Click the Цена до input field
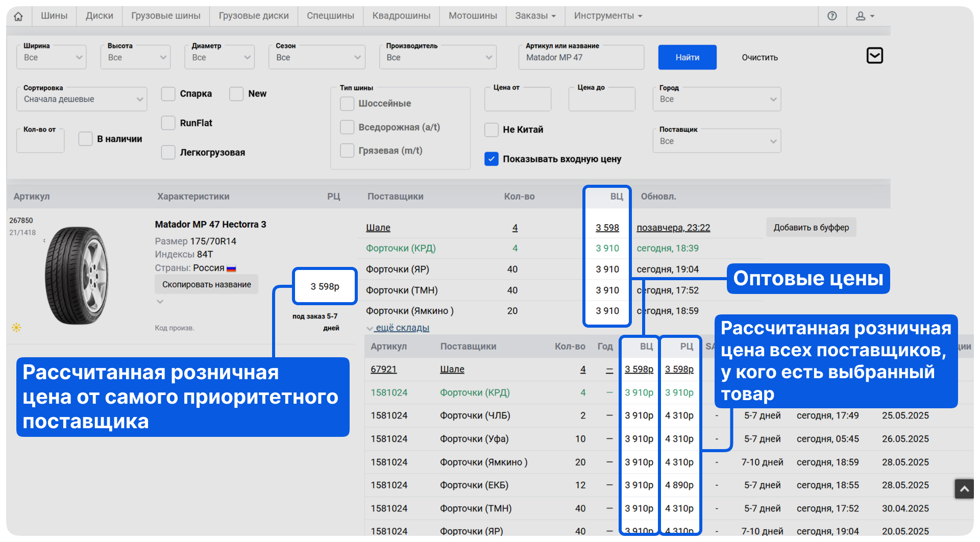Screen dimensions: 980x542 point(602,99)
